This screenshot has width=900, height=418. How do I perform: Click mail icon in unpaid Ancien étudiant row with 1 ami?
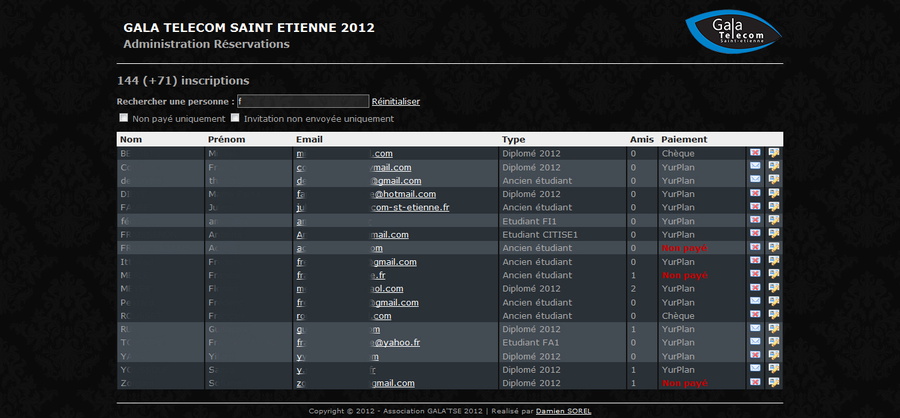click(755, 274)
